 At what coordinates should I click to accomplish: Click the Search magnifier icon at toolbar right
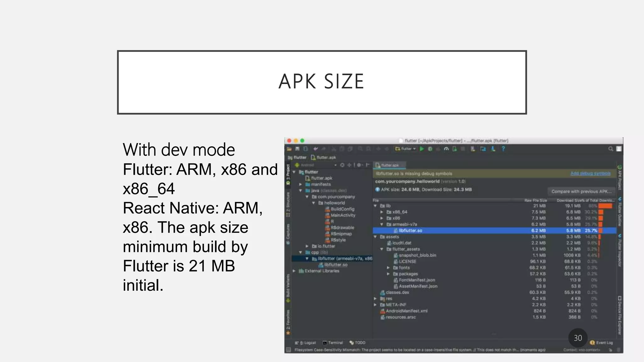(x=611, y=149)
